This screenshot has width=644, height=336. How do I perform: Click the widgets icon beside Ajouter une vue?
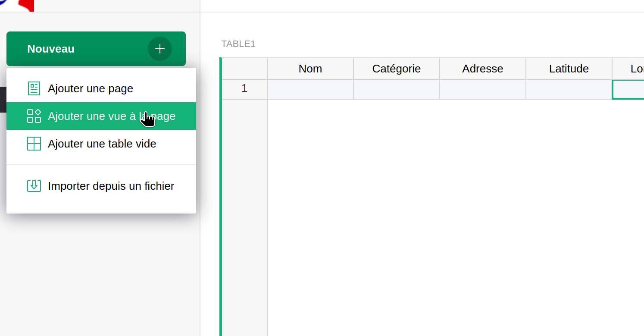coord(34,116)
